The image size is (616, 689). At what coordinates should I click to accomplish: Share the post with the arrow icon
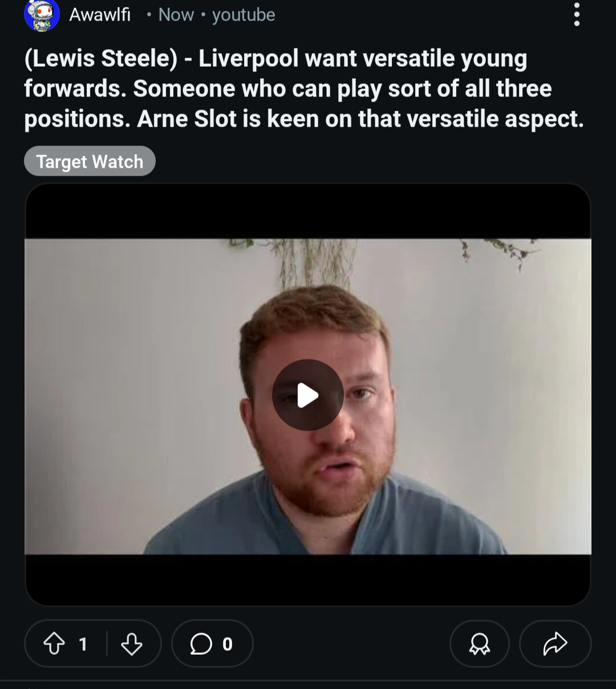pos(555,644)
